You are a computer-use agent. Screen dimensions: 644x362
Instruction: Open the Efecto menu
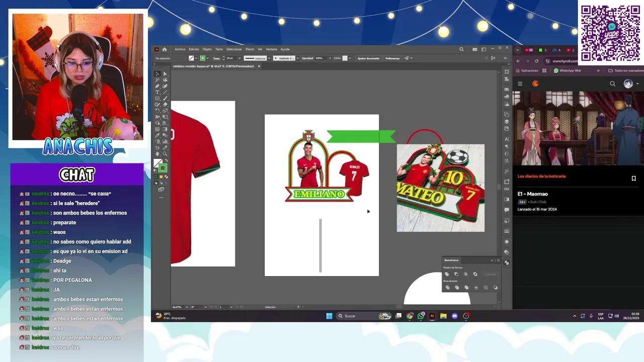[250, 49]
